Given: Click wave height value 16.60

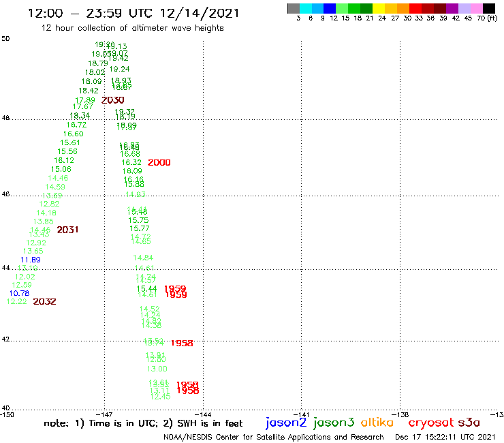Looking at the screenshot, I should pos(74,134).
